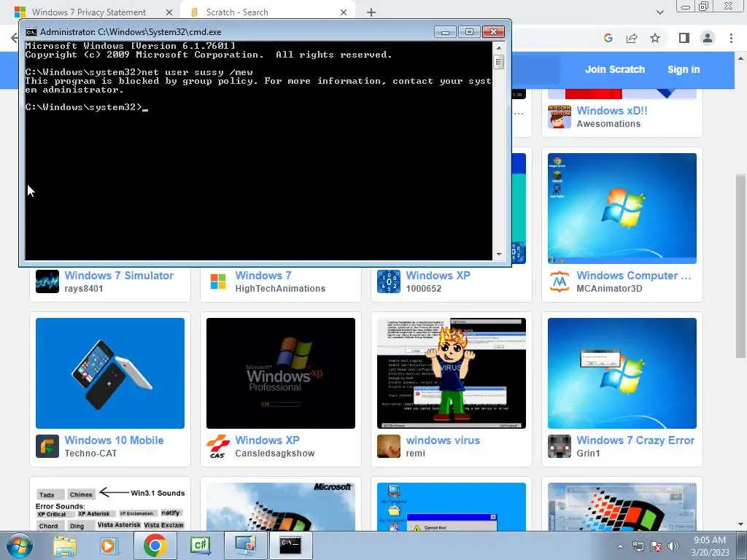Click the Grin1 avatar icon

pos(560,446)
